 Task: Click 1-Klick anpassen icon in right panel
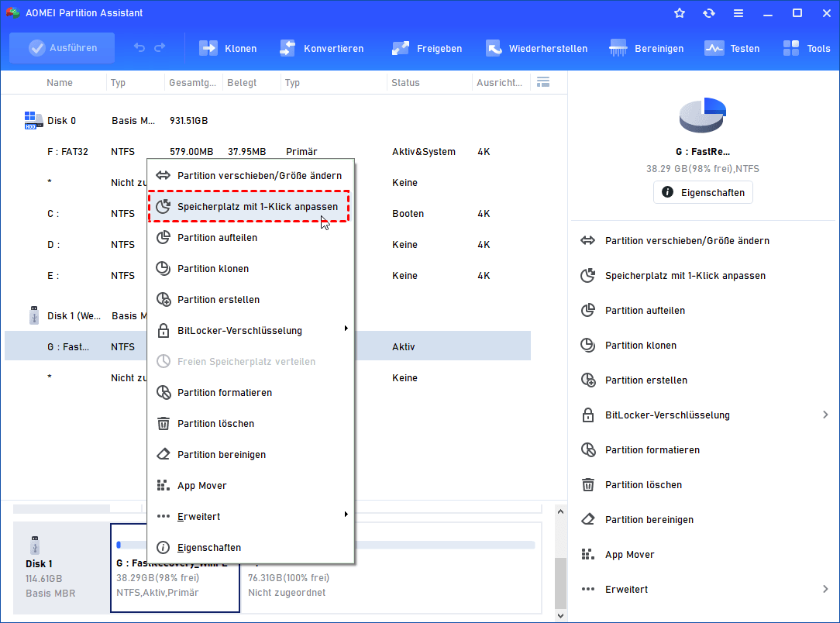pos(587,275)
